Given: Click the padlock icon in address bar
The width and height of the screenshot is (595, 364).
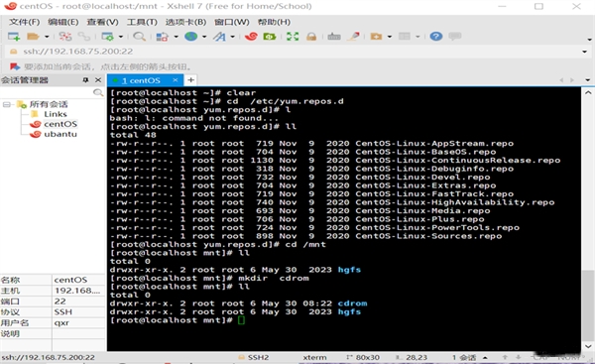Looking at the screenshot, I should [x=14, y=52].
